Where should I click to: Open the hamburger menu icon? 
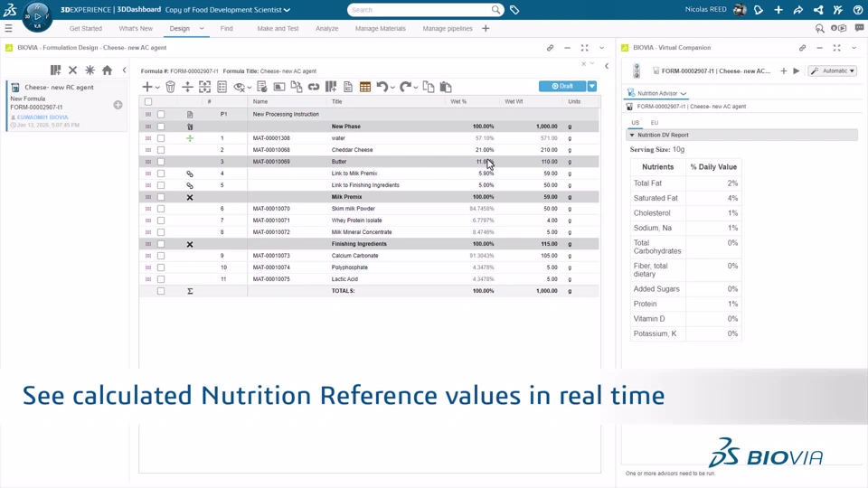pyautogui.click(x=8, y=28)
